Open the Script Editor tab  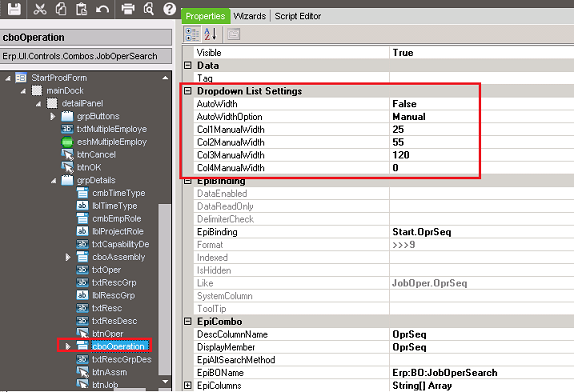298,16
